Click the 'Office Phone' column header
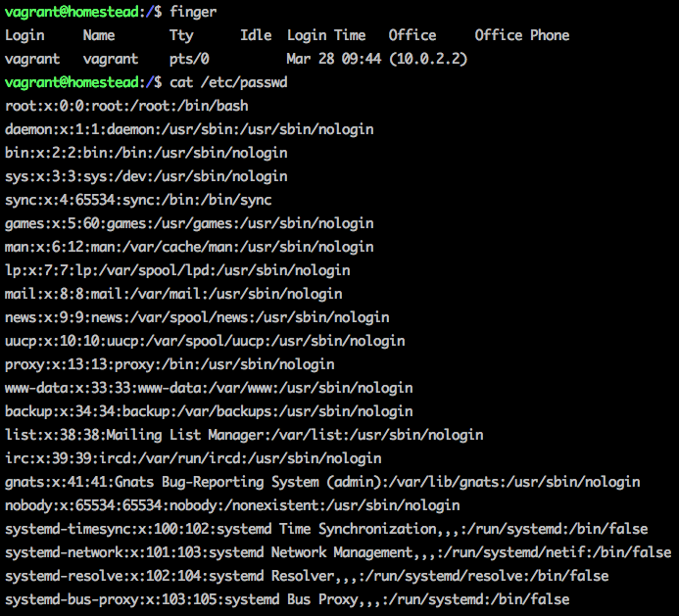The image size is (679, 616). coord(521,35)
